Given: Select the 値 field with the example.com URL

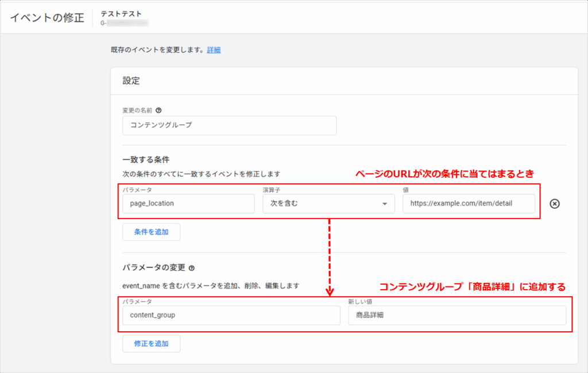Looking at the screenshot, I should (469, 204).
